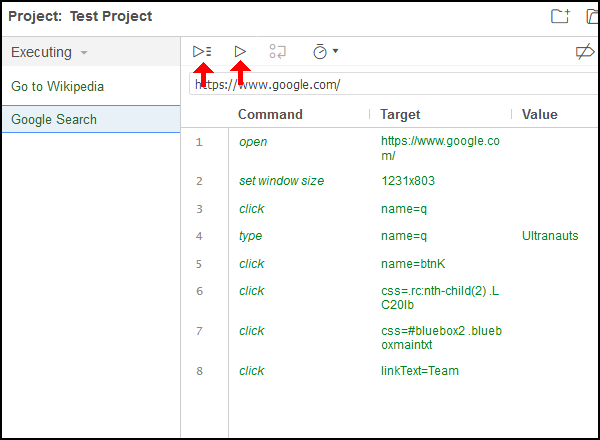Click the Command column header
Screen dimensions: 600x440
[x=270, y=114]
